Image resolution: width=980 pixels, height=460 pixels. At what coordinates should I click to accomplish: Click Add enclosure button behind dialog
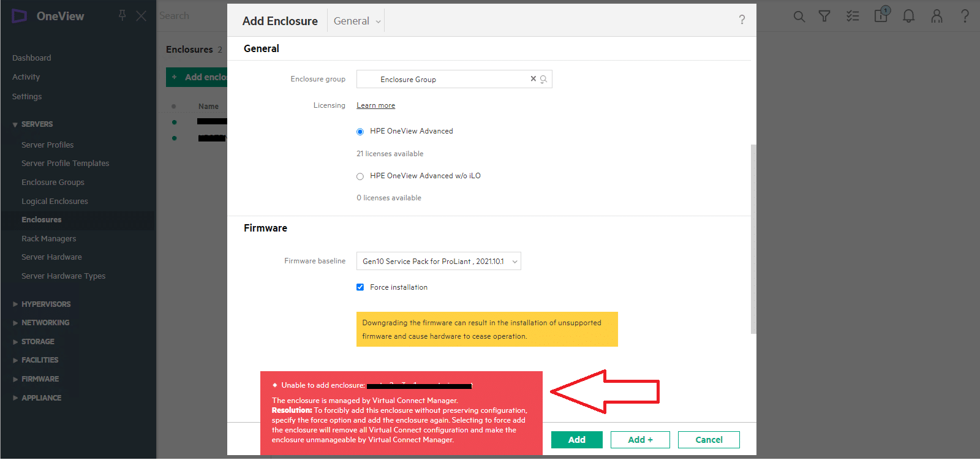click(197, 77)
